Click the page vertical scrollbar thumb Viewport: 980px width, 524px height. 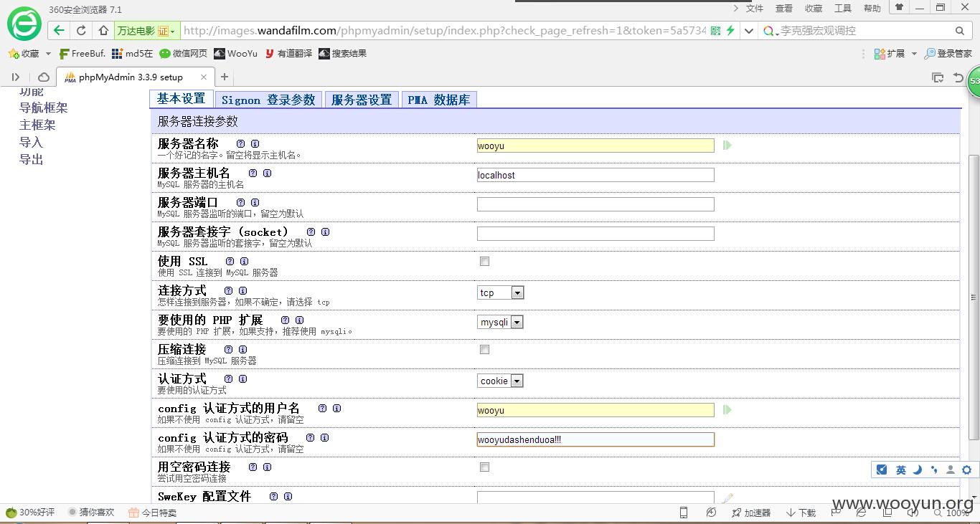click(x=974, y=299)
